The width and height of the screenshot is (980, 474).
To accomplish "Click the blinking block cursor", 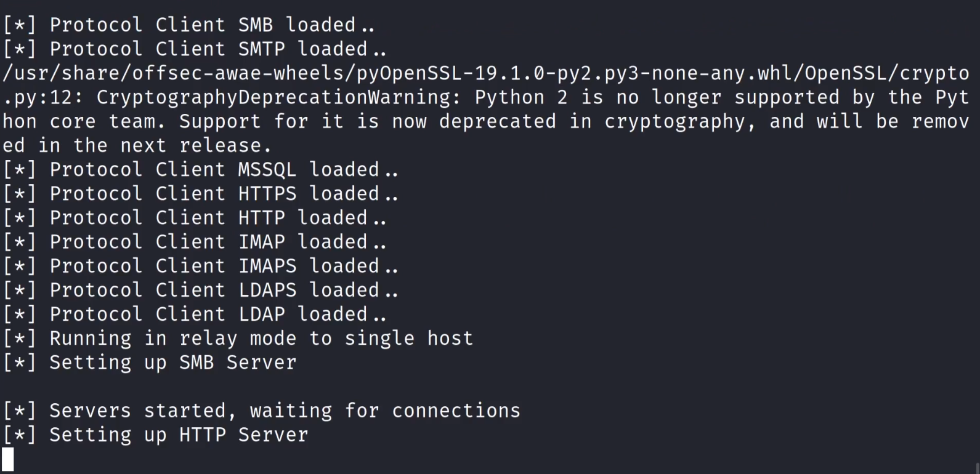I will click(8, 460).
